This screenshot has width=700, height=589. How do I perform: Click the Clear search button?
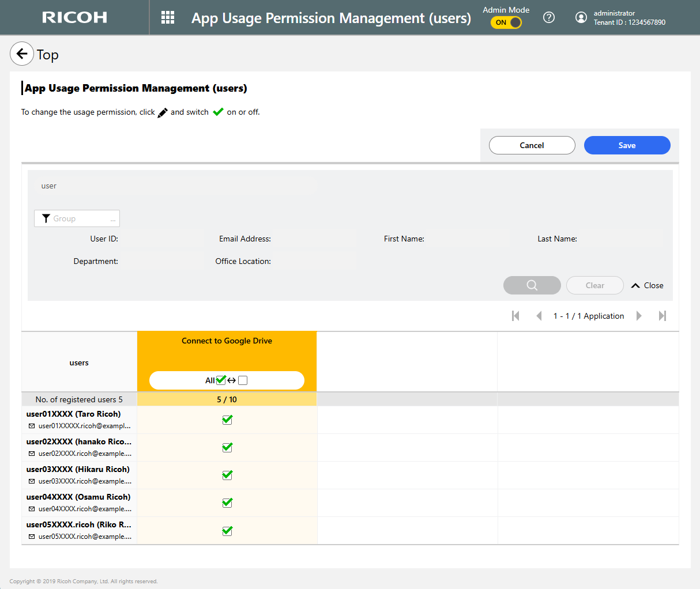click(594, 285)
